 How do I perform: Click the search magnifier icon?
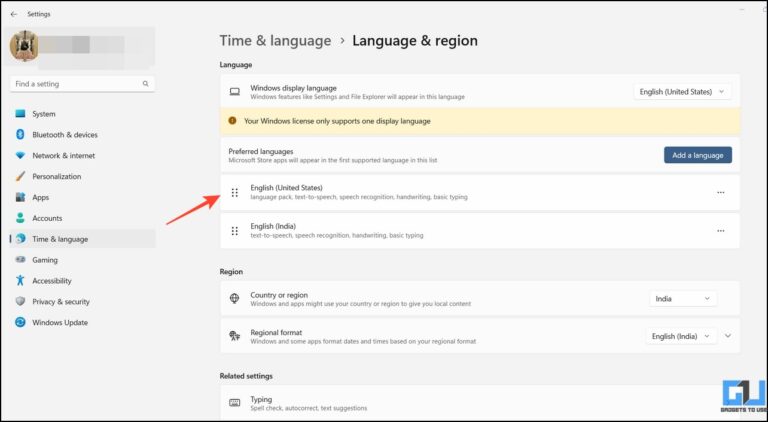(146, 84)
